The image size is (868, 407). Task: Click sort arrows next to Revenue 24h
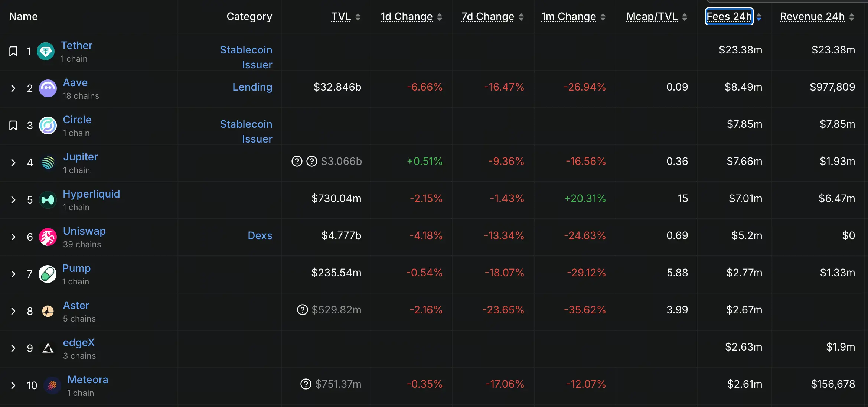852,17
